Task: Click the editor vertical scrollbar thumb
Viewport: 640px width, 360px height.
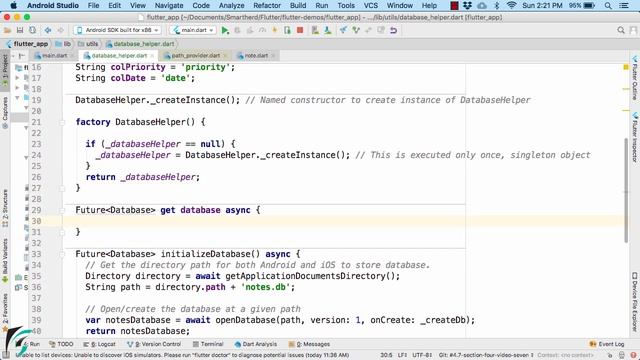Action: click(x=626, y=191)
